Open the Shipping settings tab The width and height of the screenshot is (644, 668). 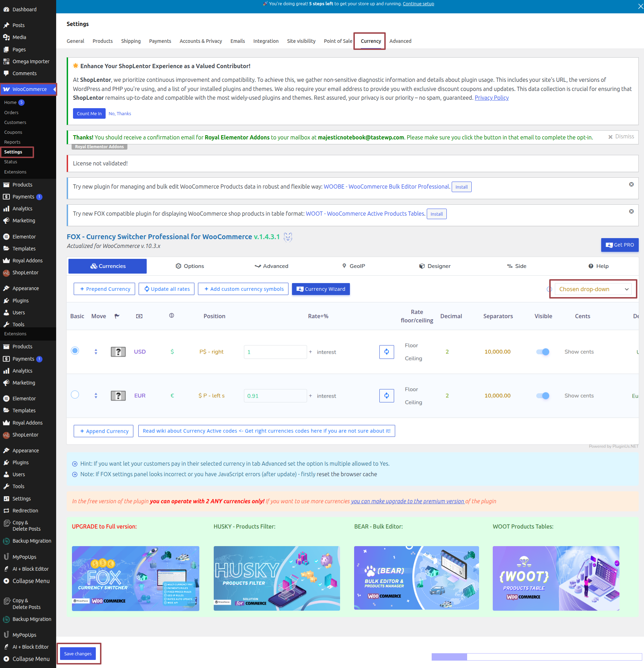[x=131, y=41]
